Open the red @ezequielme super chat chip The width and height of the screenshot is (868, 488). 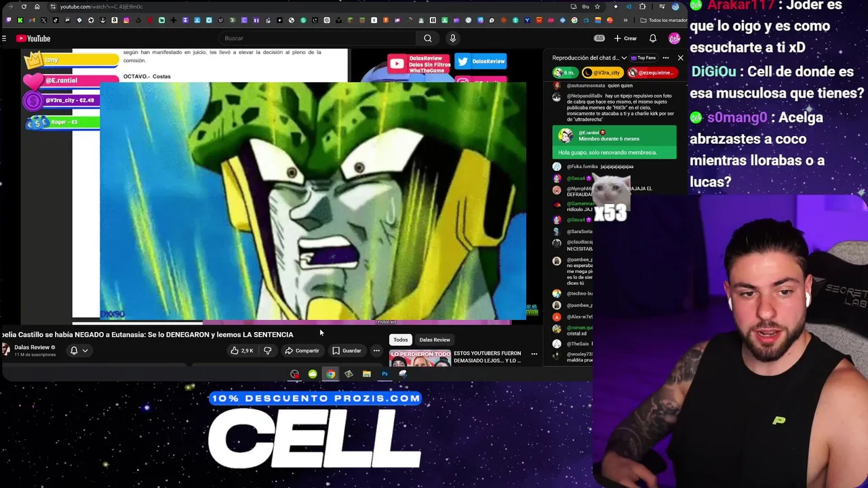651,73
